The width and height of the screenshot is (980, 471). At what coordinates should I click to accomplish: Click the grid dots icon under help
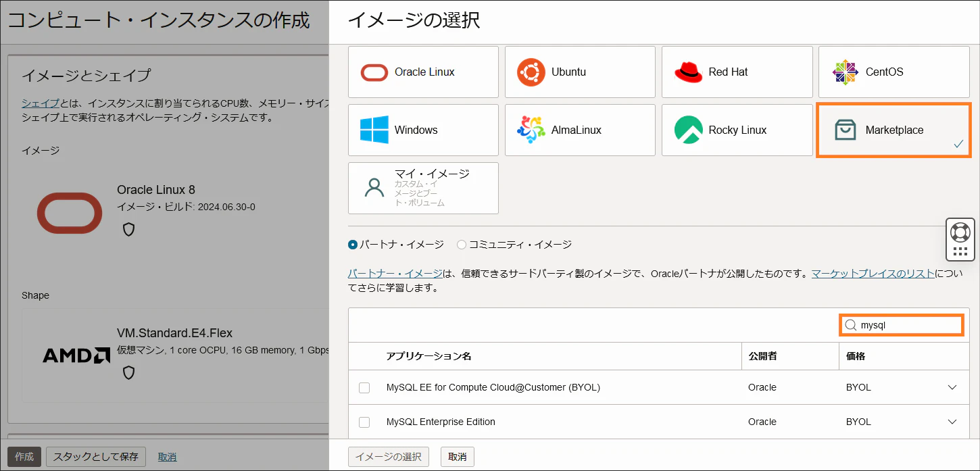[960, 252]
